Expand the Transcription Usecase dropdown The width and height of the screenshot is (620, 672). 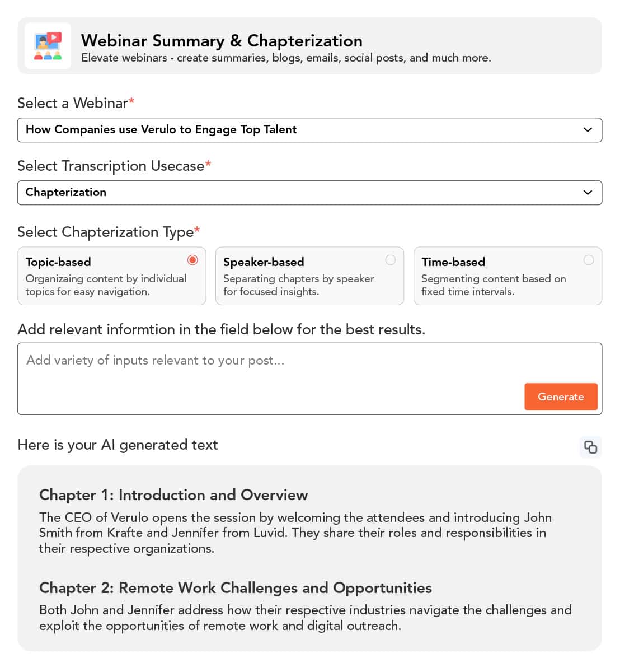(x=309, y=192)
